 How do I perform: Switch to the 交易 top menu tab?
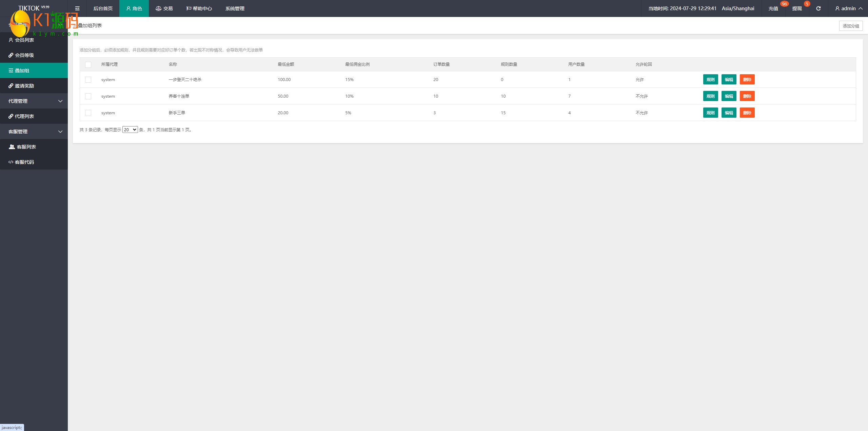[x=164, y=8]
